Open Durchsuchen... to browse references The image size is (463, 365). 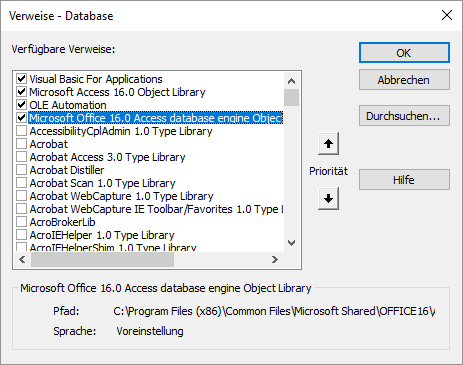click(x=404, y=116)
